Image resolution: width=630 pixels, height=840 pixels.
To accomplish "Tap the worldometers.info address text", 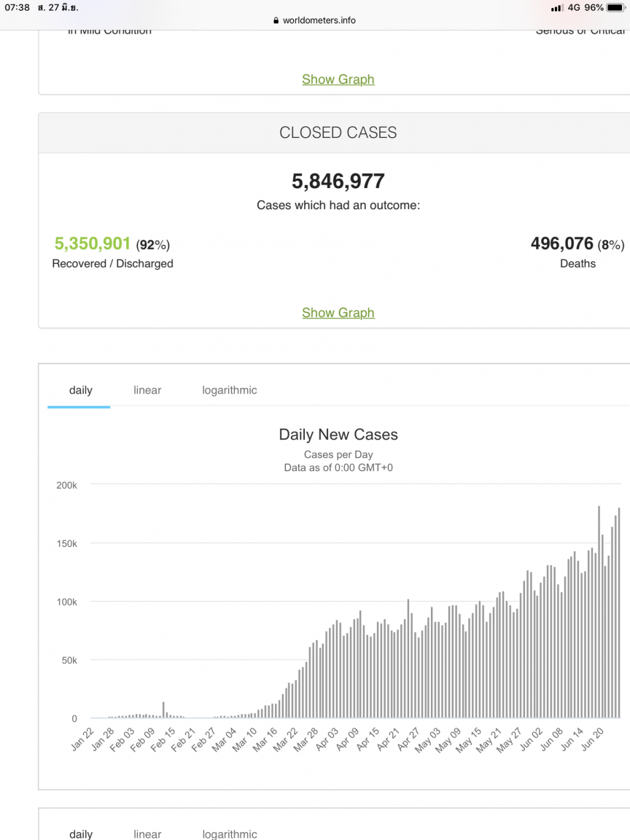I will click(319, 20).
